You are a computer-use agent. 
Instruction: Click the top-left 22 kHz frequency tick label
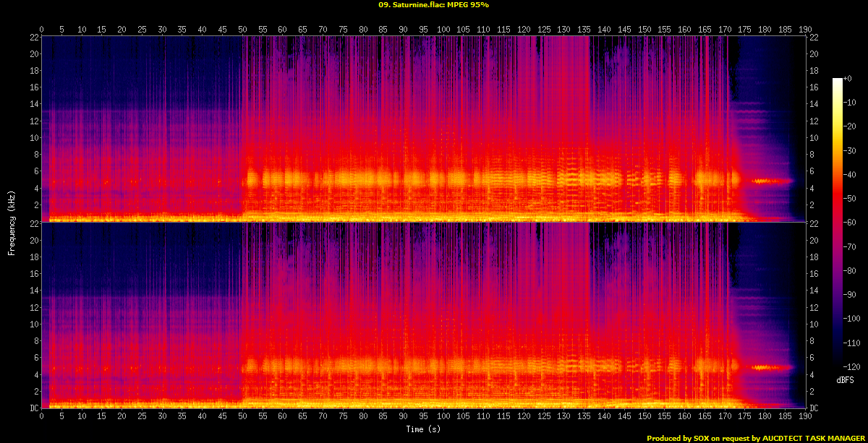[x=33, y=38]
